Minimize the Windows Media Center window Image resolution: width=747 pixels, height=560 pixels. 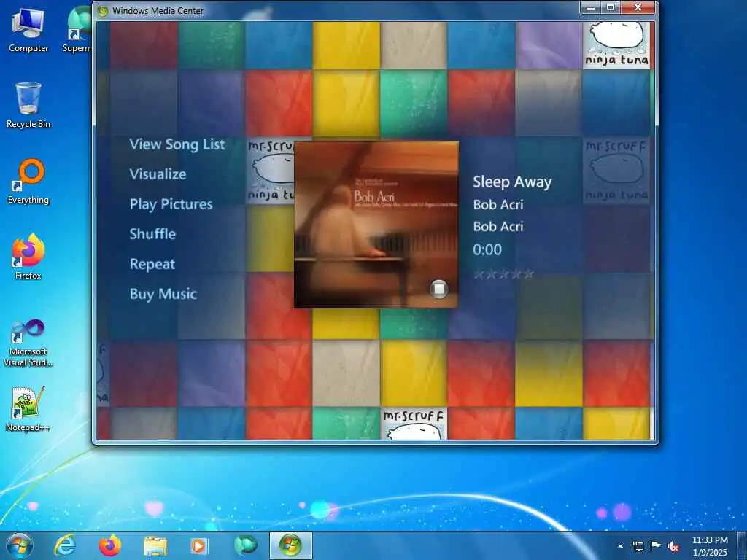tap(591, 7)
